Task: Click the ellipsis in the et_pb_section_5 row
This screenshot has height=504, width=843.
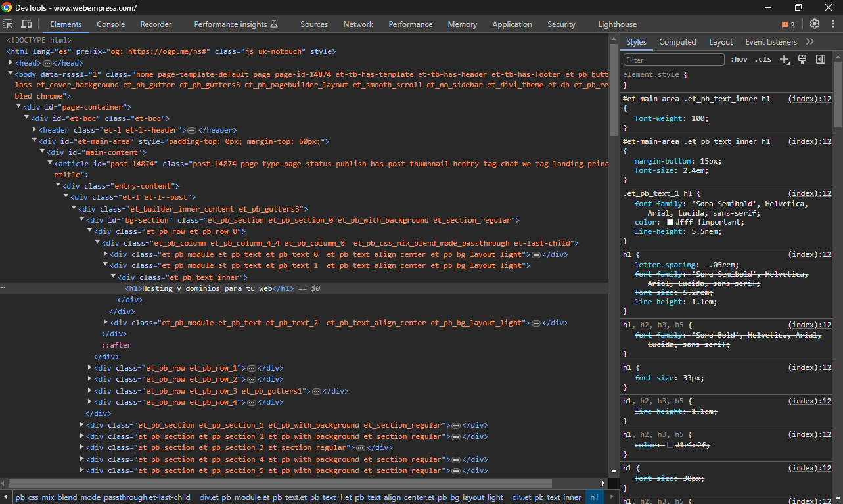Action: pyautogui.click(x=456, y=470)
